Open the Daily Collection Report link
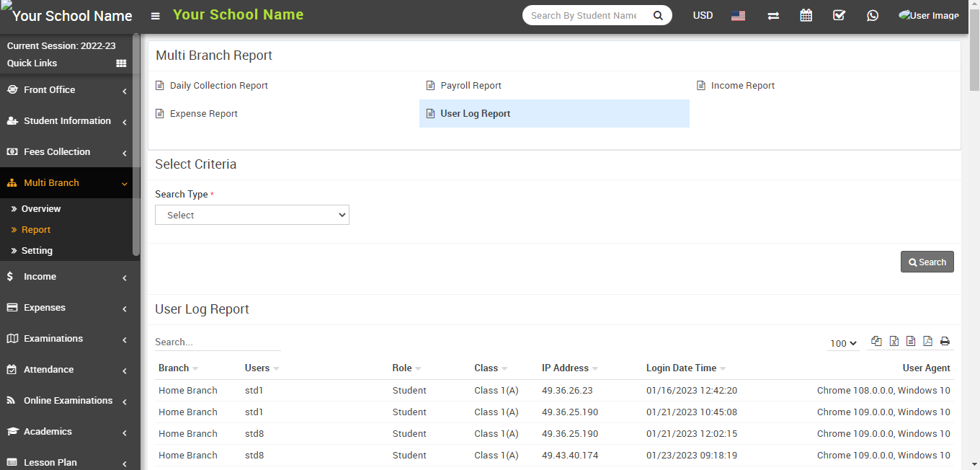The width and height of the screenshot is (980, 470). (218, 86)
